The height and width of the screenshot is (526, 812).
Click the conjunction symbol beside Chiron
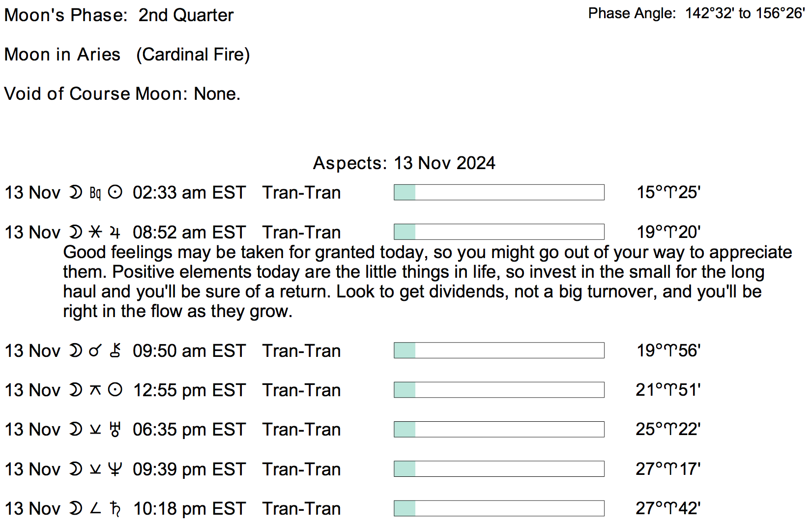click(x=95, y=351)
